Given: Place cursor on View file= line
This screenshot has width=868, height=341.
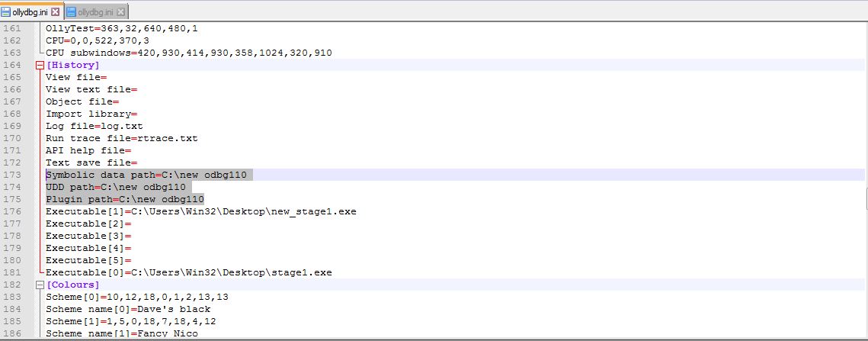Looking at the screenshot, I should 76,77.
